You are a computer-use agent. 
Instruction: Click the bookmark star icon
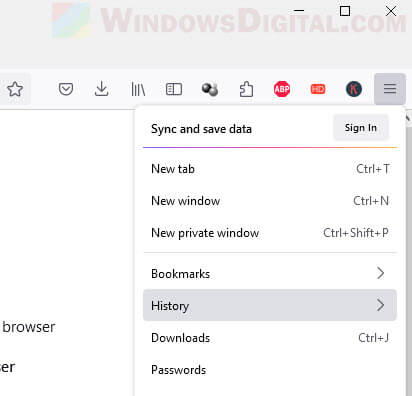15,89
